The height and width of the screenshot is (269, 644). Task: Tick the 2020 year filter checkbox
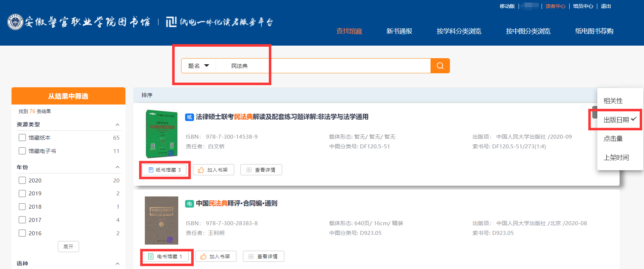click(22, 180)
